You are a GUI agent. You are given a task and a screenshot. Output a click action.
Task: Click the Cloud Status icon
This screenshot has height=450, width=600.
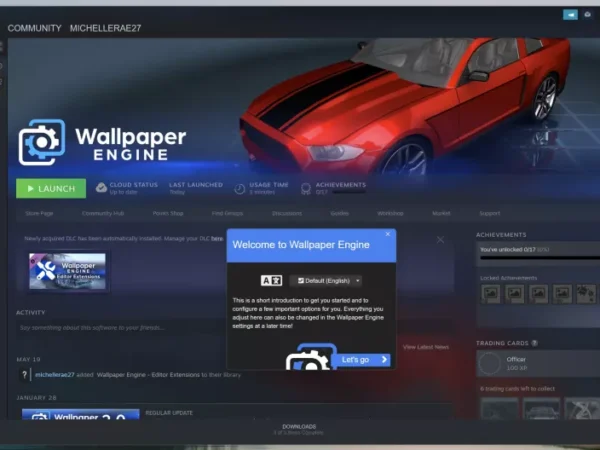click(x=101, y=188)
